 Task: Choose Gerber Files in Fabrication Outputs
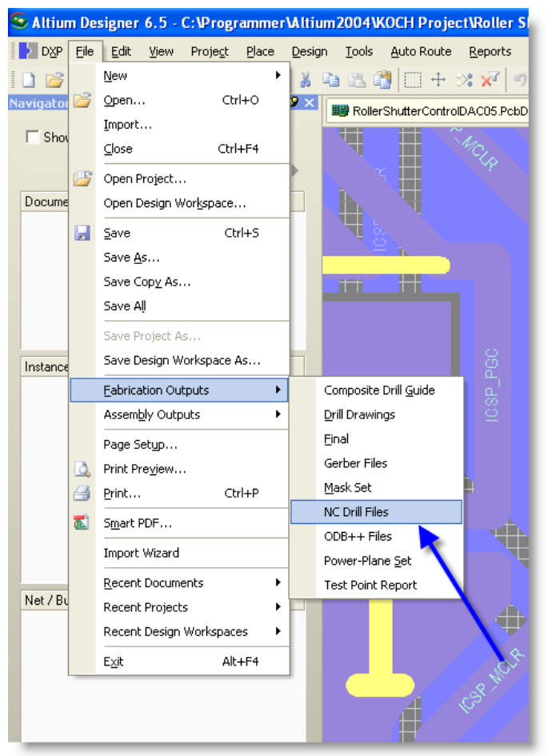[x=355, y=463]
